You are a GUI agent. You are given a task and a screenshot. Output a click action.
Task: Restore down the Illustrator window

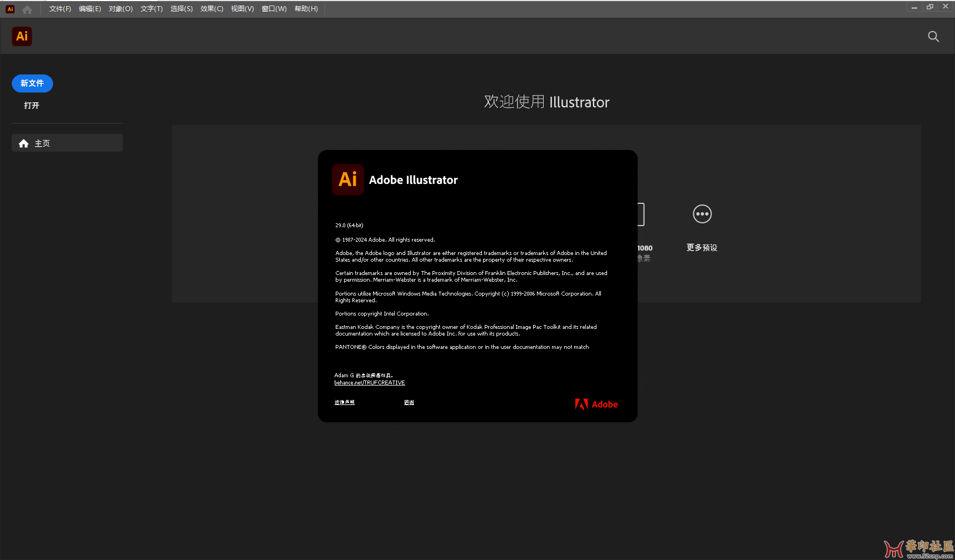point(930,7)
